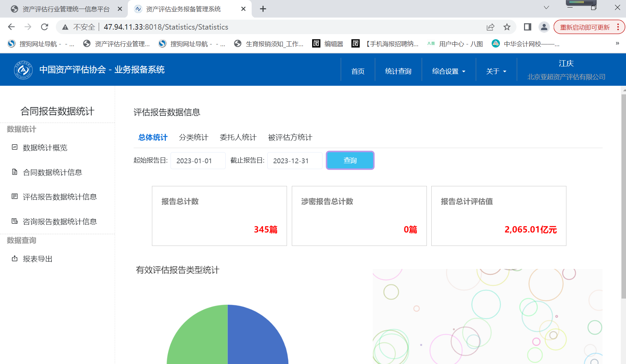This screenshot has height=364, width=626.
Task: Click the blue slice of the pie chart
Action: (258, 337)
